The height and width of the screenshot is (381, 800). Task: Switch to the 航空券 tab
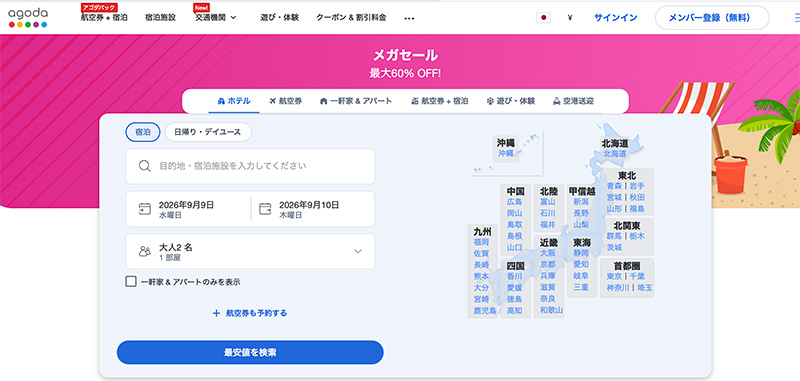(x=285, y=101)
